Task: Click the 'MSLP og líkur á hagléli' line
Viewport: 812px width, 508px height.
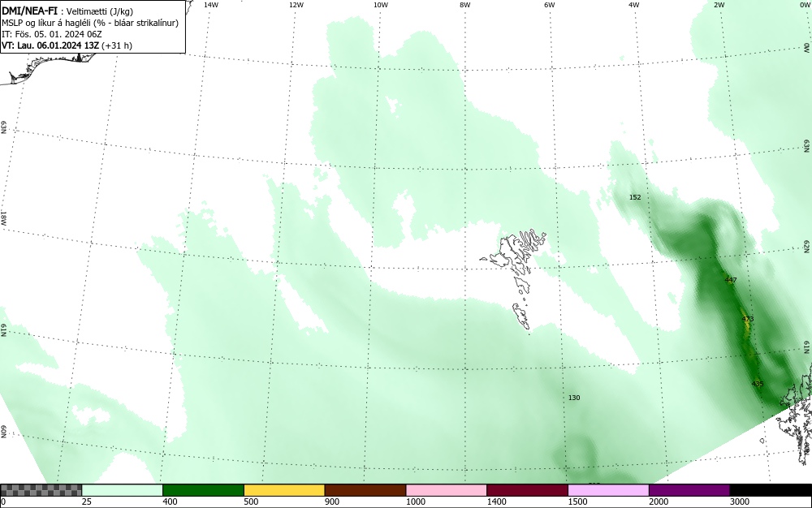Action: pos(90,23)
